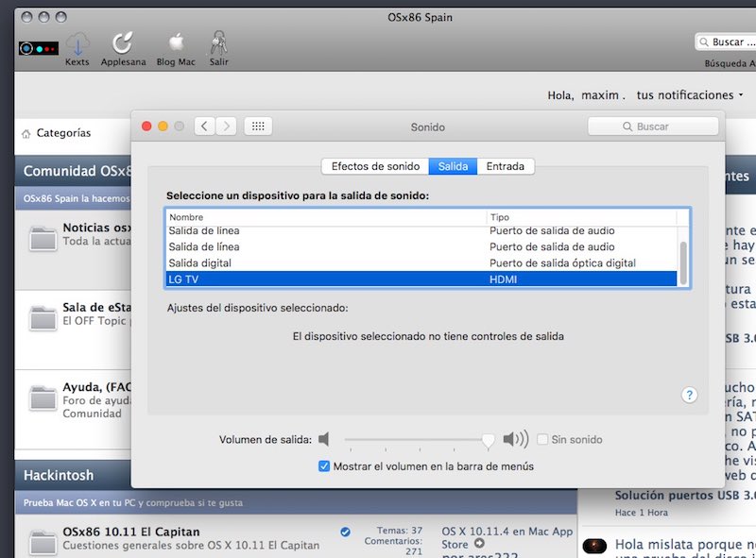The height and width of the screenshot is (558, 756).
Task: Open the Kexts download icon
Action: pos(77,43)
